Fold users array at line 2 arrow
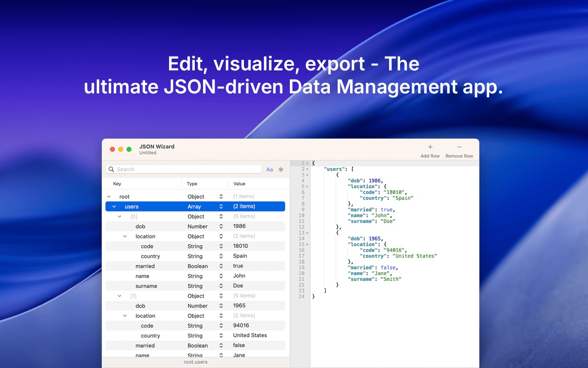The image size is (588, 368). point(307,169)
